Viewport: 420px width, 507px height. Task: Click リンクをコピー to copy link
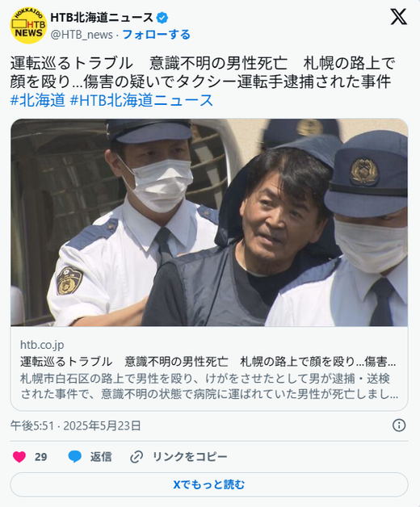tap(190, 457)
